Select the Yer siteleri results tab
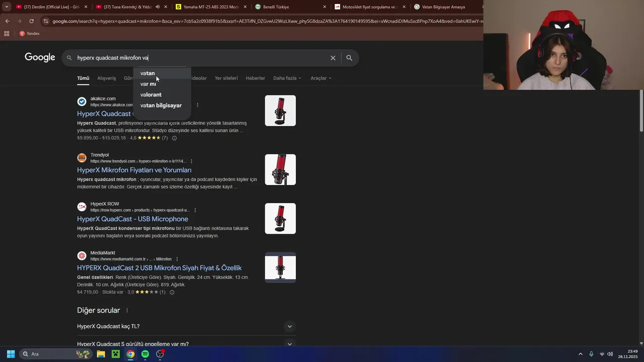 pos(226,78)
